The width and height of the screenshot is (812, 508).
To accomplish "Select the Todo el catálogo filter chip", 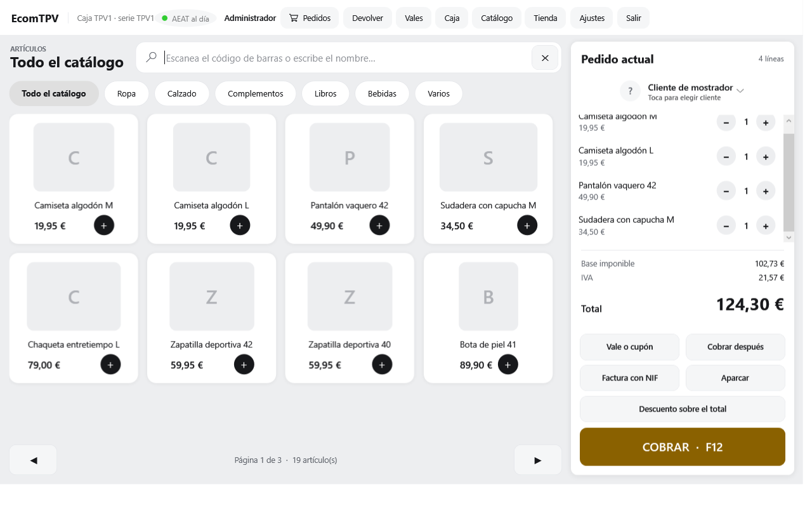I will (54, 93).
